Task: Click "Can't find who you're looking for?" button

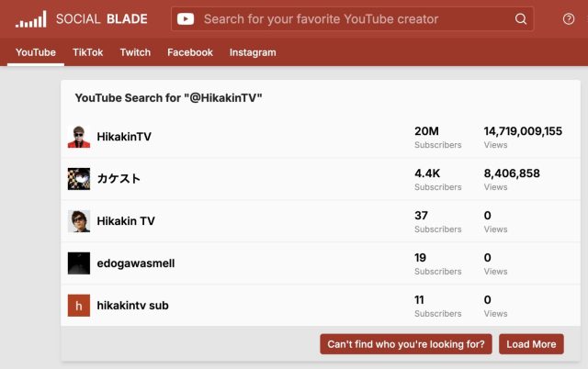Action: (x=406, y=344)
